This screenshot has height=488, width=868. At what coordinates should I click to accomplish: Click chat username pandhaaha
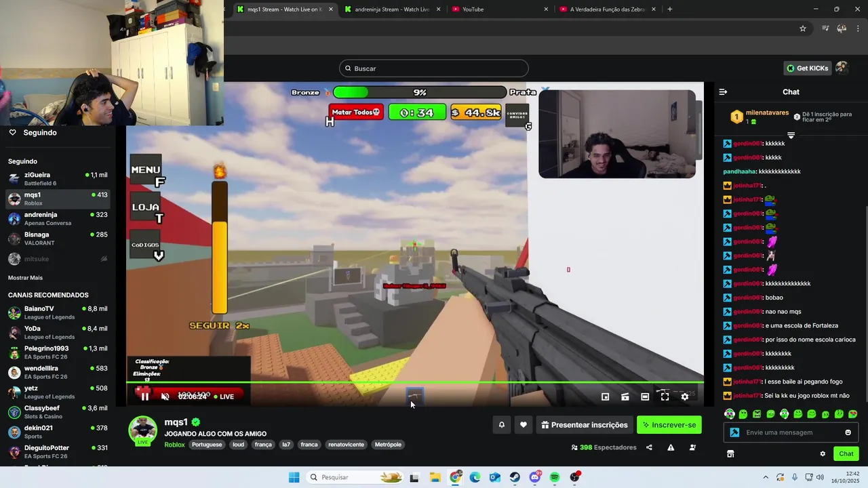(x=739, y=171)
